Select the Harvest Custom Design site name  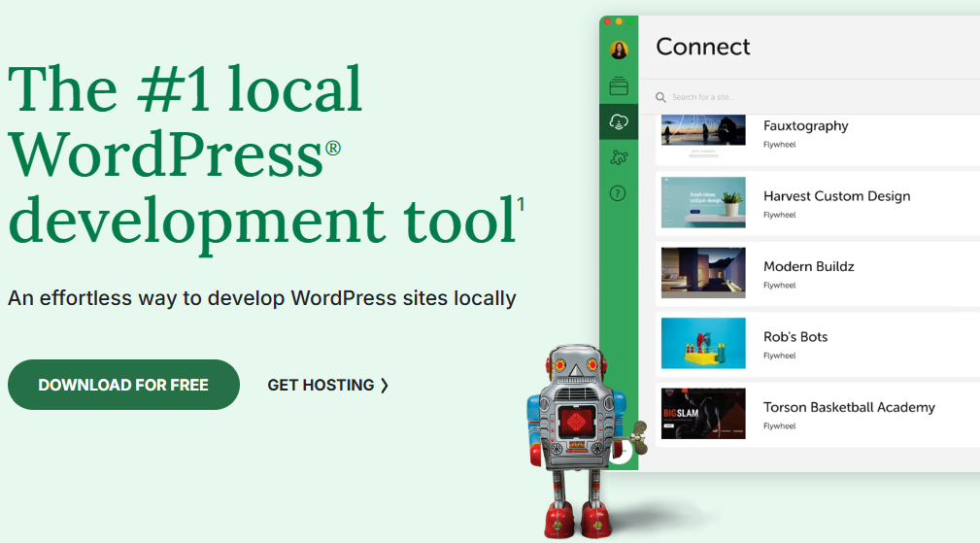836,196
